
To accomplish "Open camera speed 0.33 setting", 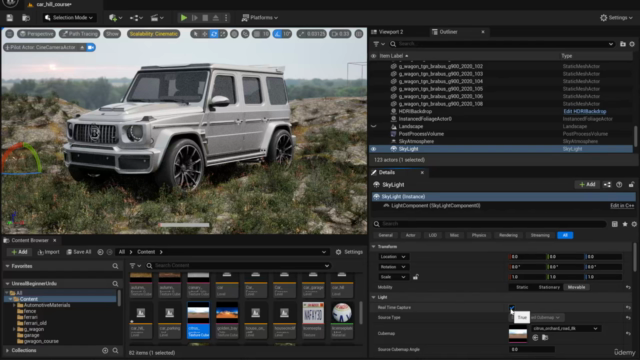I will click(x=340, y=34).
